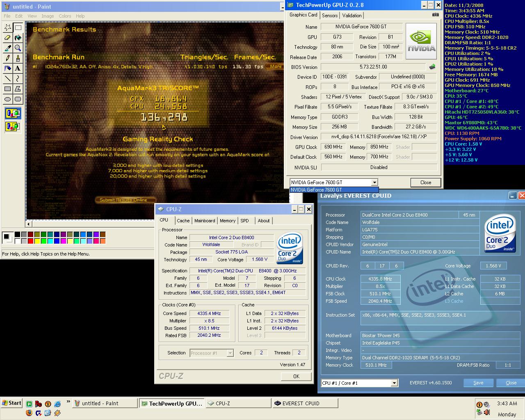Select the bright blue palette swatch
Screen dimensions: 525x420
pos(57,241)
